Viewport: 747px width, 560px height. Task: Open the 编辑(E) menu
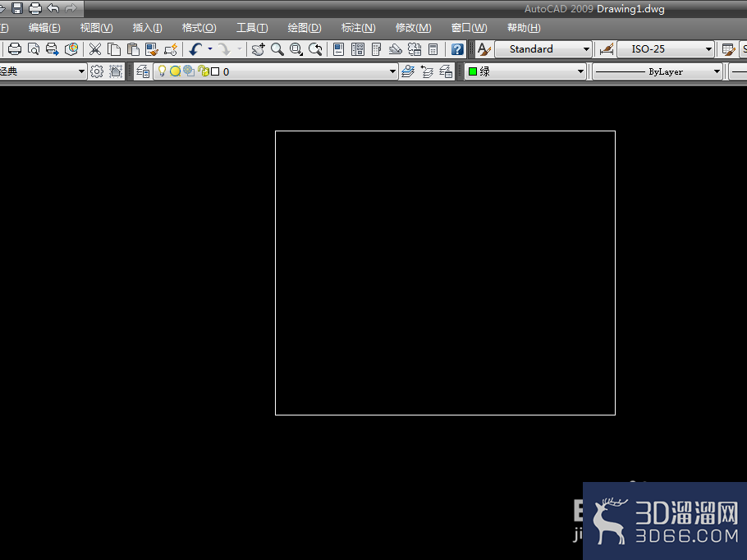44,28
